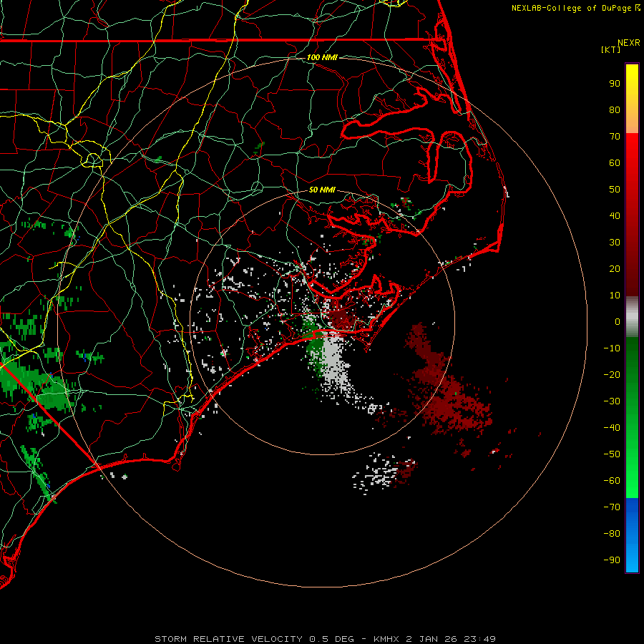Click the NEXLAB-College of DuPage watermark text
The image size is (644, 644).
click(575, 8)
